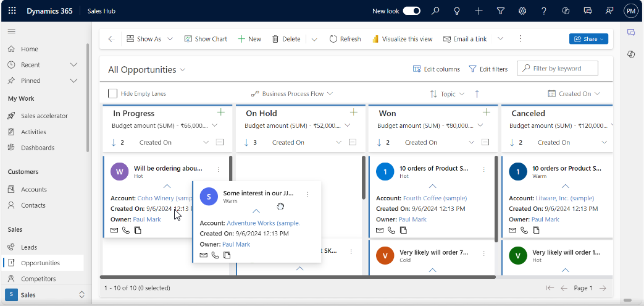Image resolution: width=644 pixels, height=306 pixels.
Task: Open Business Process Flow dropdown
Action: click(291, 94)
